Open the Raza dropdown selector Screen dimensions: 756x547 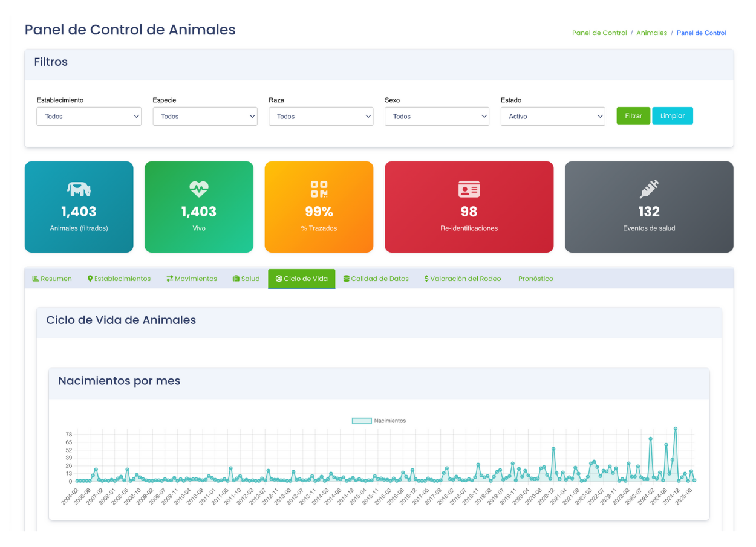click(x=321, y=117)
